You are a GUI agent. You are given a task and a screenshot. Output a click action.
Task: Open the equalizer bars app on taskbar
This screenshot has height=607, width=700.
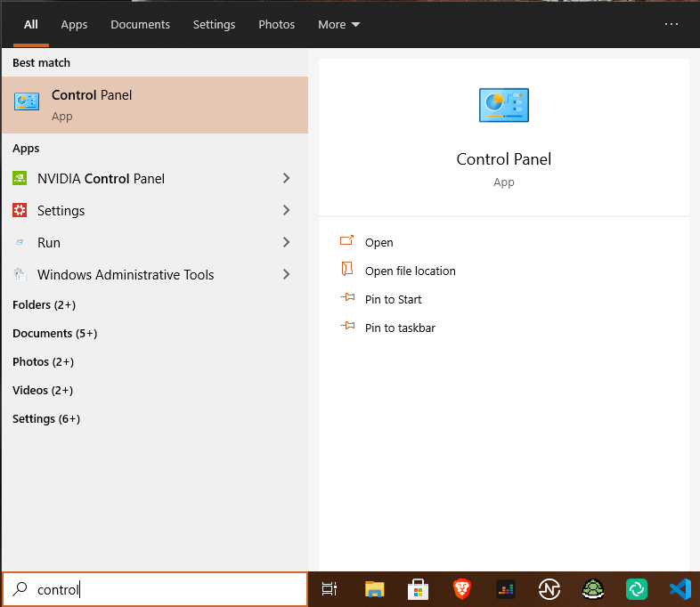point(506,589)
